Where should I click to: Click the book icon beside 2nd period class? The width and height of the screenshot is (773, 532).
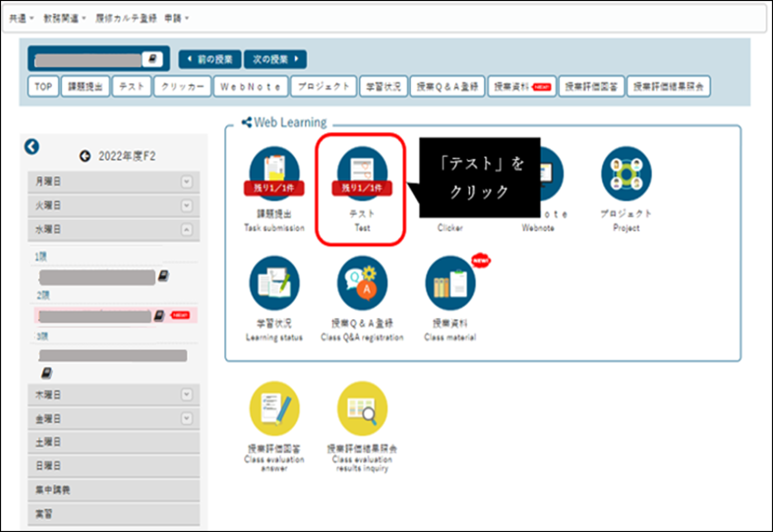click(x=159, y=315)
